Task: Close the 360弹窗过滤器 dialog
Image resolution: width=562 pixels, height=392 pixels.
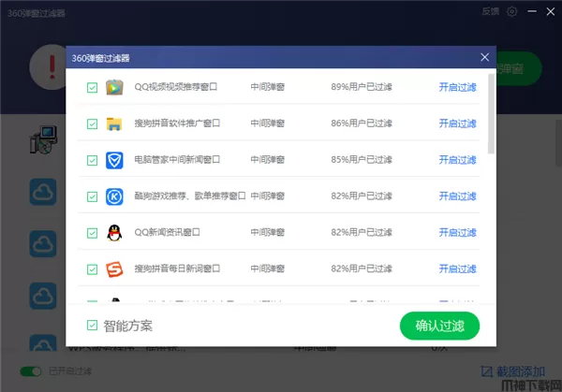Action: click(484, 57)
